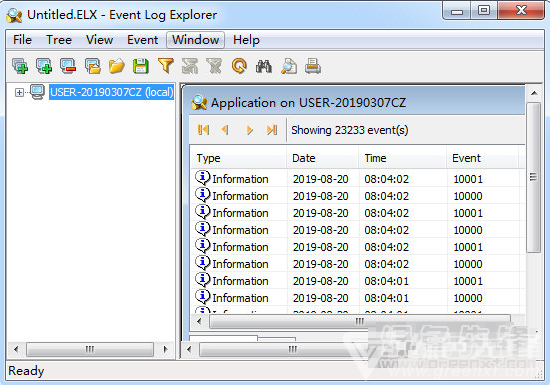Open the File menu
The height and width of the screenshot is (385, 550).
(22, 40)
